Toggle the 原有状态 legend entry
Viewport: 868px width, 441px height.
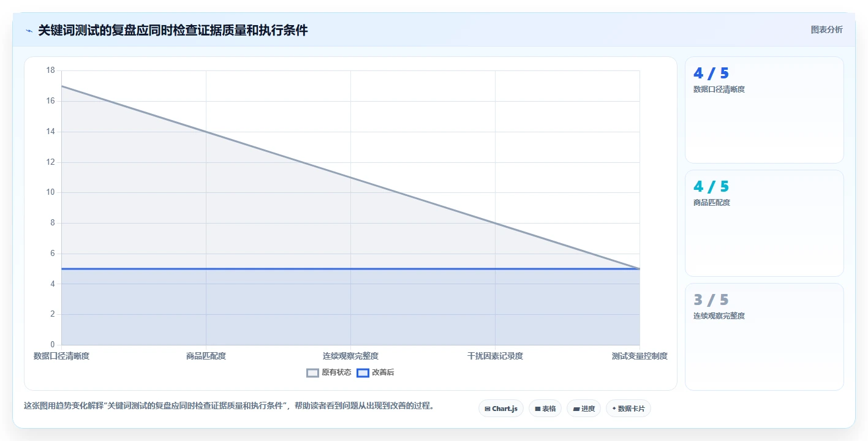329,372
